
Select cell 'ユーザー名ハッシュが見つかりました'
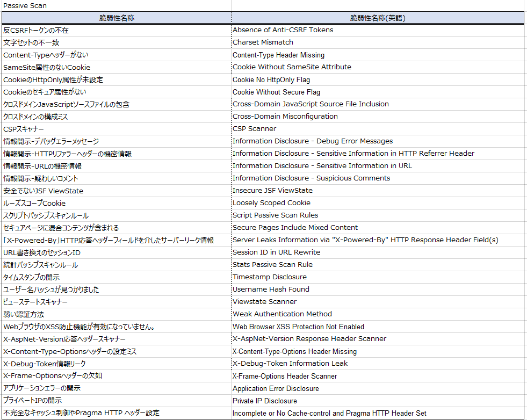(116, 289)
